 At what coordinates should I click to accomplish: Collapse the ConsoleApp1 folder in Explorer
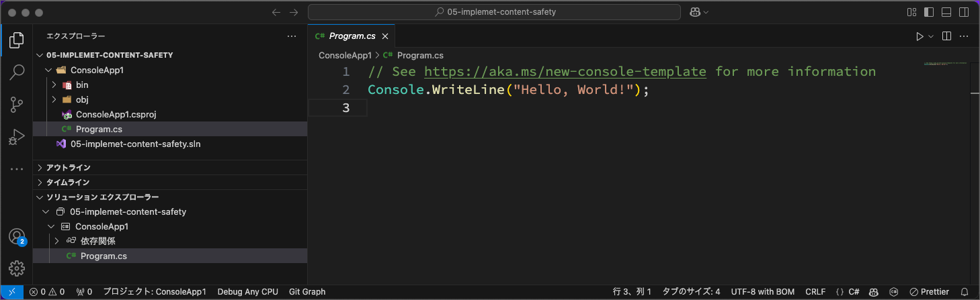tap(170, 70)
